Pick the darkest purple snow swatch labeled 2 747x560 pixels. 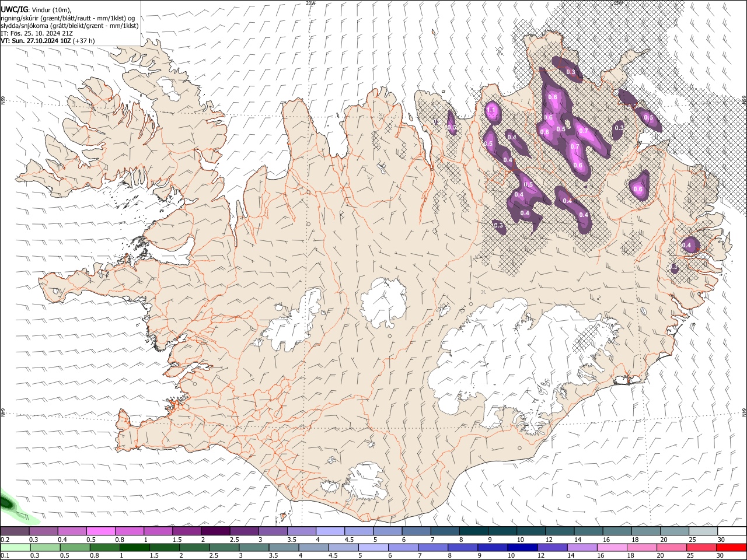point(215,531)
